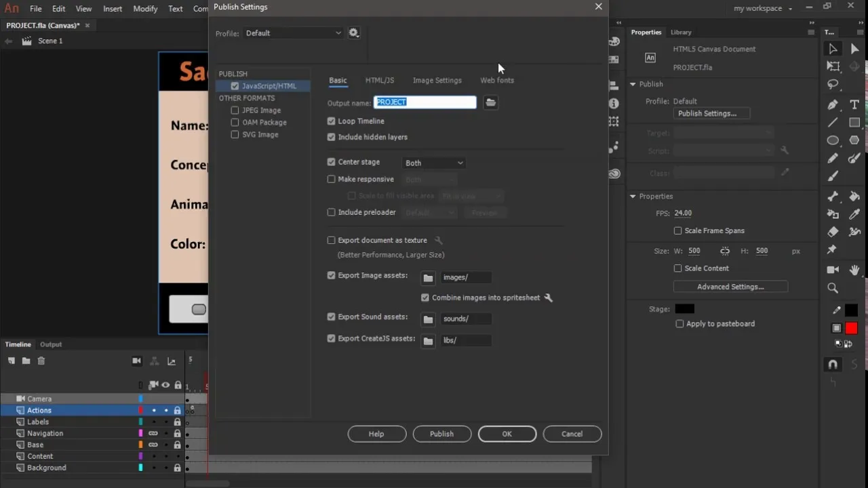Select the Eyedropper tool
Image resolution: width=868 pixels, height=488 pixels.
tap(856, 213)
